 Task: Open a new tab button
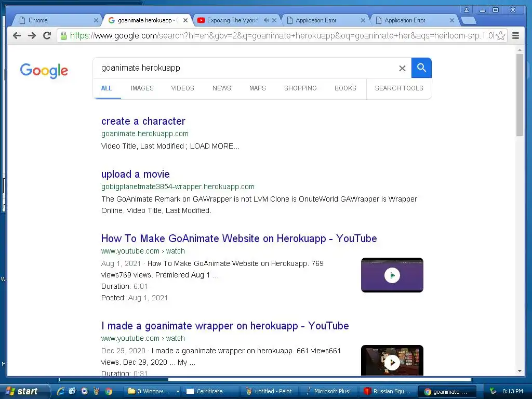coord(469,20)
